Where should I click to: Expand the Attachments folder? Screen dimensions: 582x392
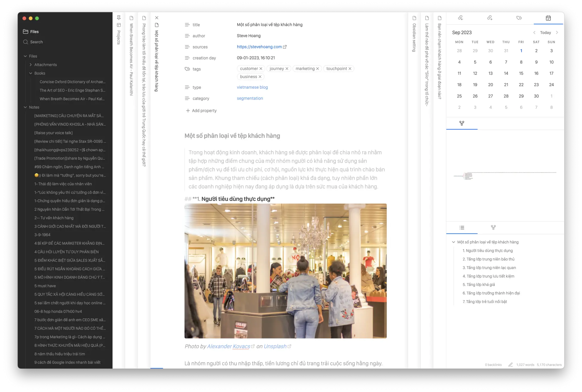[31, 65]
